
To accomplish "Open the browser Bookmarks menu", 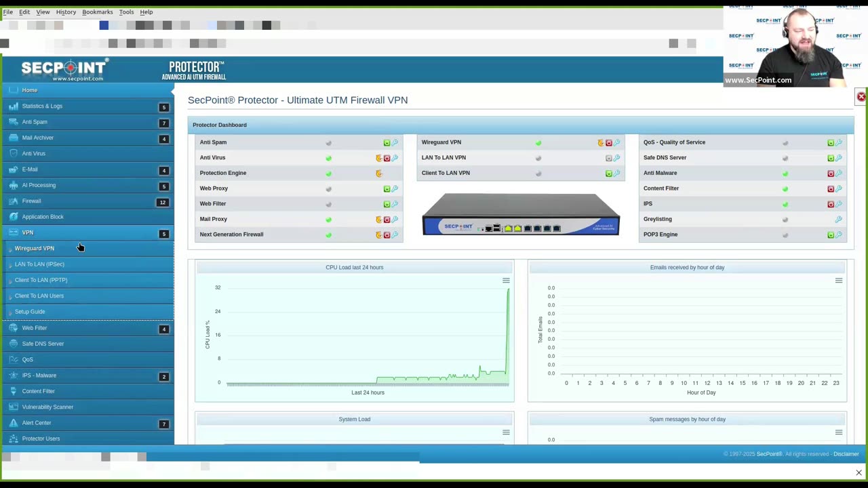I will click(x=98, y=12).
